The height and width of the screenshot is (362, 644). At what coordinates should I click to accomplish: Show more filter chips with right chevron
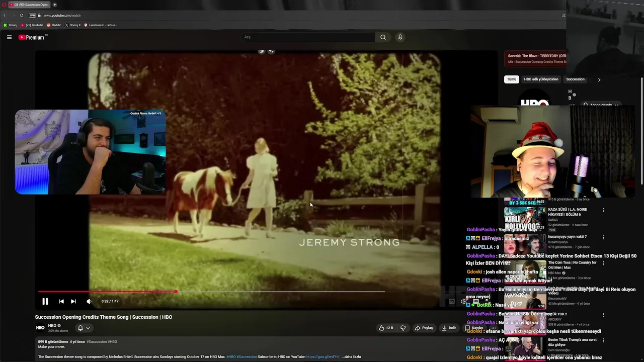point(599,79)
